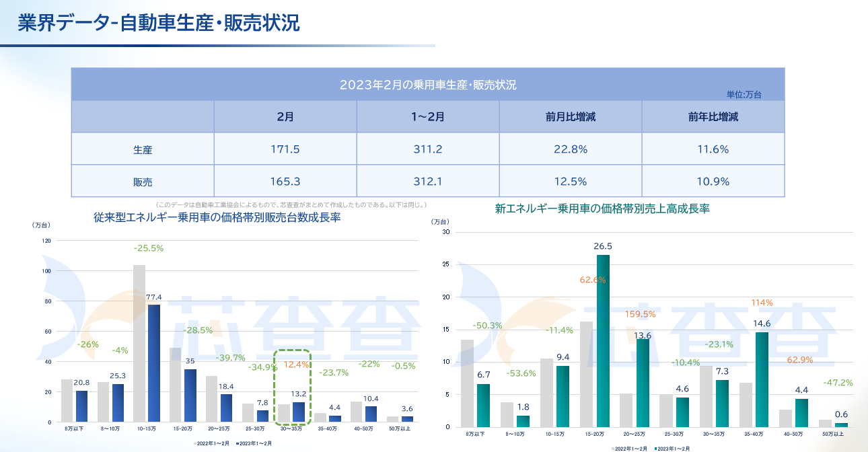Viewport: 868px width, 452px height.
Task: Select the sales value 312.1 cell
Action: tap(428, 182)
